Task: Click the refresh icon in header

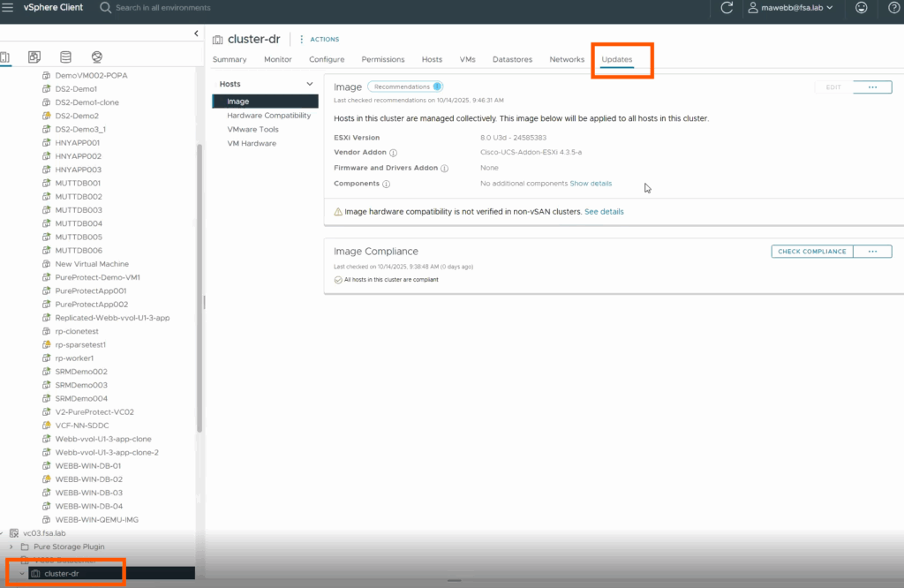Action: click(727, 8)
